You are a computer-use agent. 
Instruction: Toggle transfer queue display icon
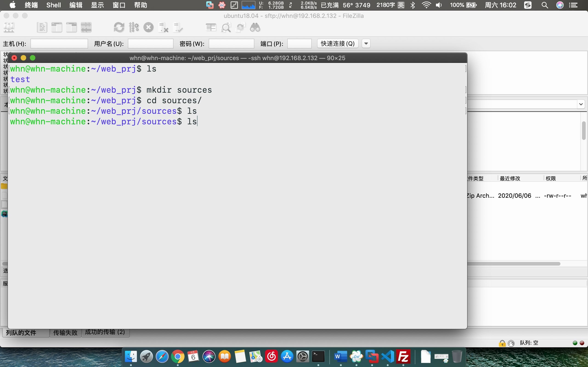[x=86, y=28]
